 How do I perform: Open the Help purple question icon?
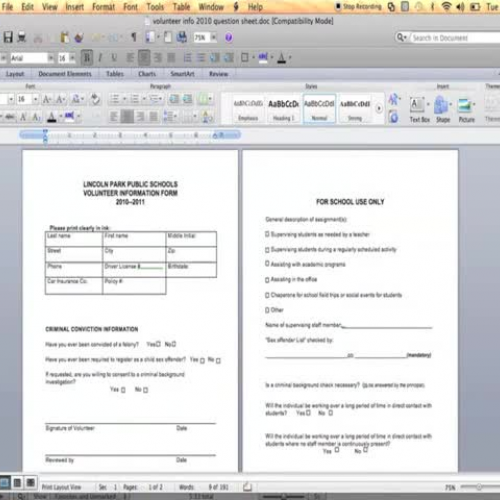[229, 37]
